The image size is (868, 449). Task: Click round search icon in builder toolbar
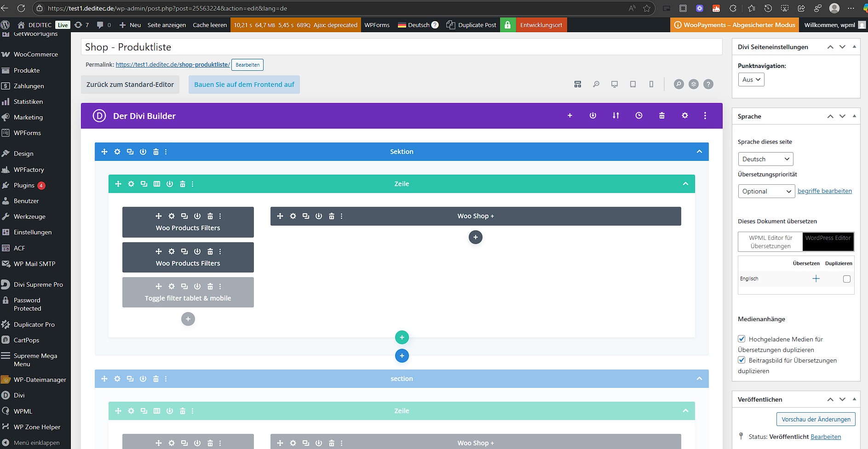pos(678,84)
